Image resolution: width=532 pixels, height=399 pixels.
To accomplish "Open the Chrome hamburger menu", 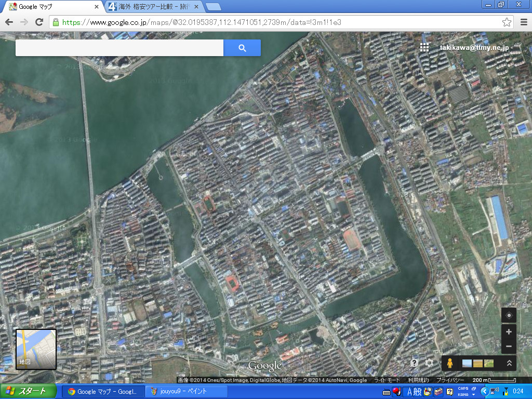I will click(524, 22).
